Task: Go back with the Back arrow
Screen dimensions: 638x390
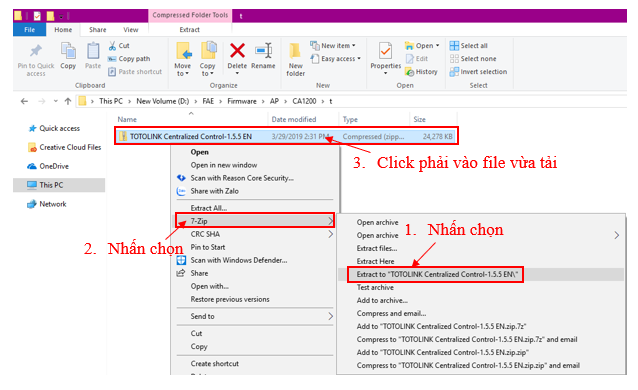Action: (x=24, y=101)
